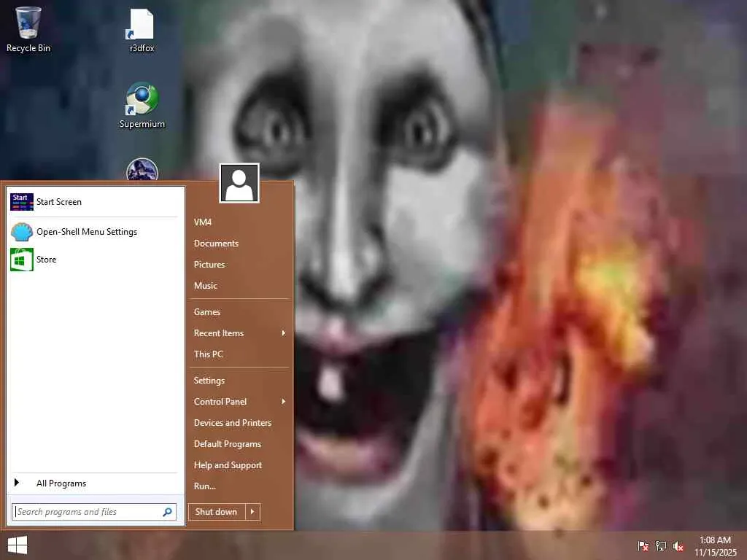Open Open-Shell Menu Settings

(x=94, y=232)
